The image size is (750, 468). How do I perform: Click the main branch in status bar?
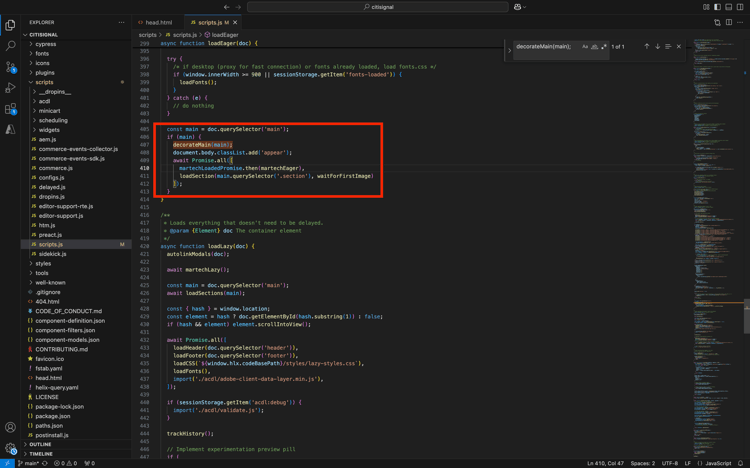click(30, 463)
